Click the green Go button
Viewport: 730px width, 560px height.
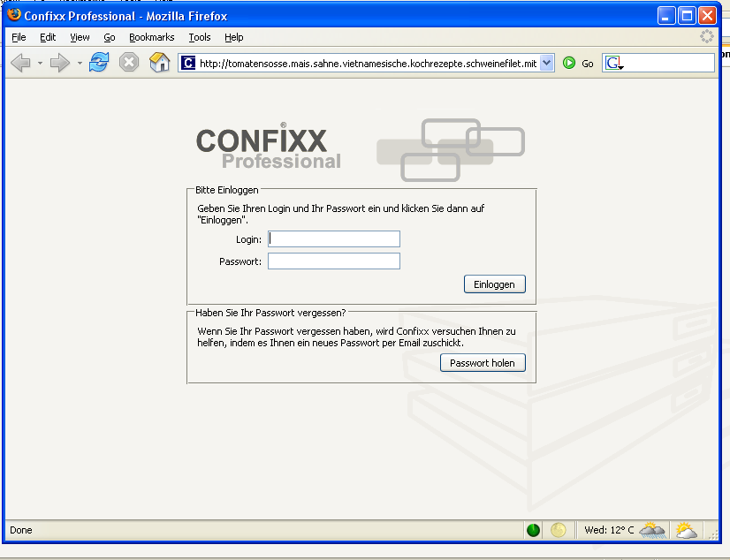[578, 64]
